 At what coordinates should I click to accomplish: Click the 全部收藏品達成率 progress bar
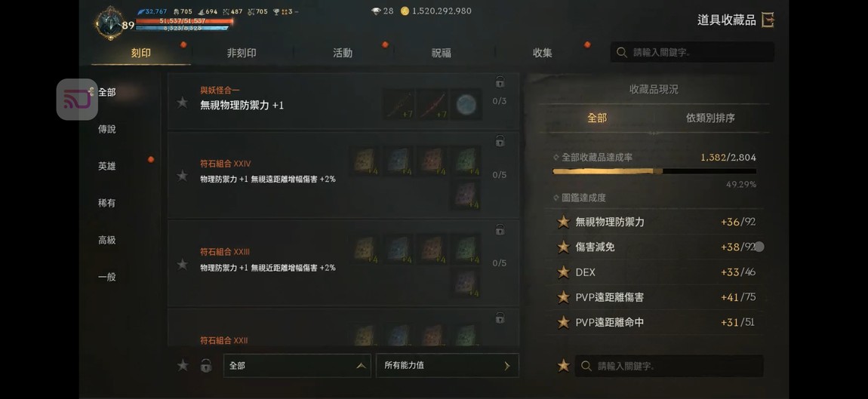point(654,171)
